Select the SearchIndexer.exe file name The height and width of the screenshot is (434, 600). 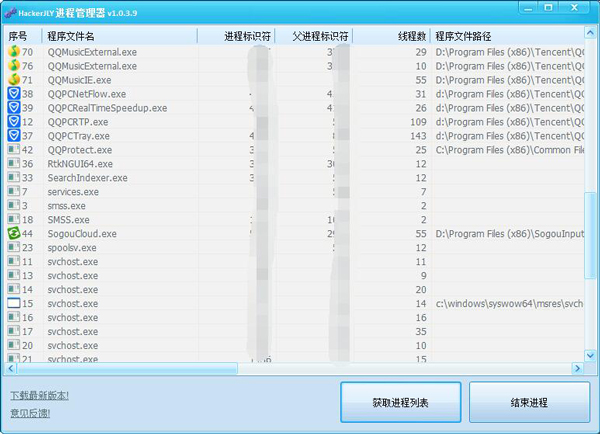click(87, 178)
